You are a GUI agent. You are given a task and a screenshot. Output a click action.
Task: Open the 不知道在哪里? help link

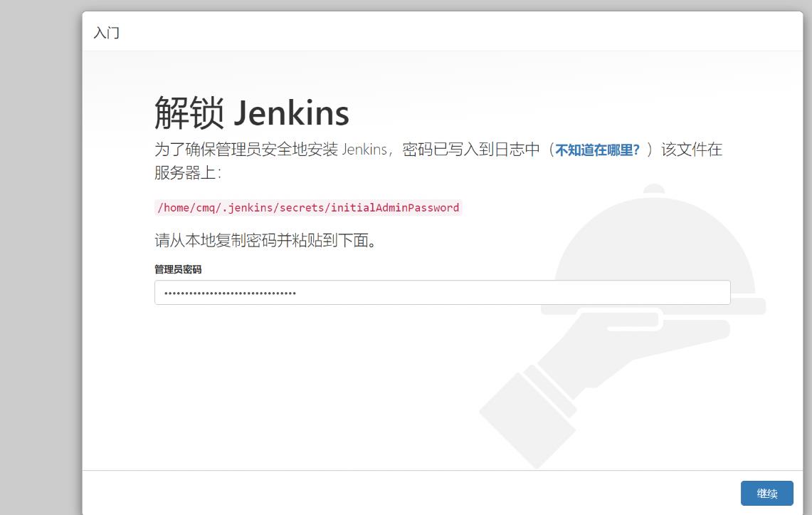(x=597, y=150)
